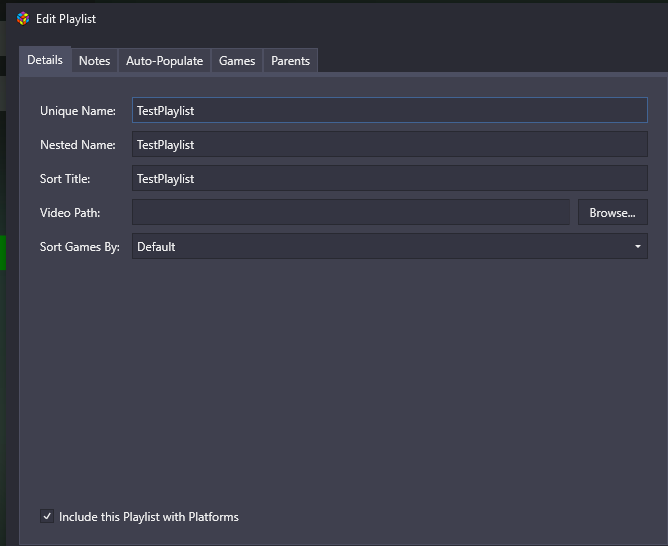
Task: Click the Sort Games By label
Action: [x=80, y=247]
